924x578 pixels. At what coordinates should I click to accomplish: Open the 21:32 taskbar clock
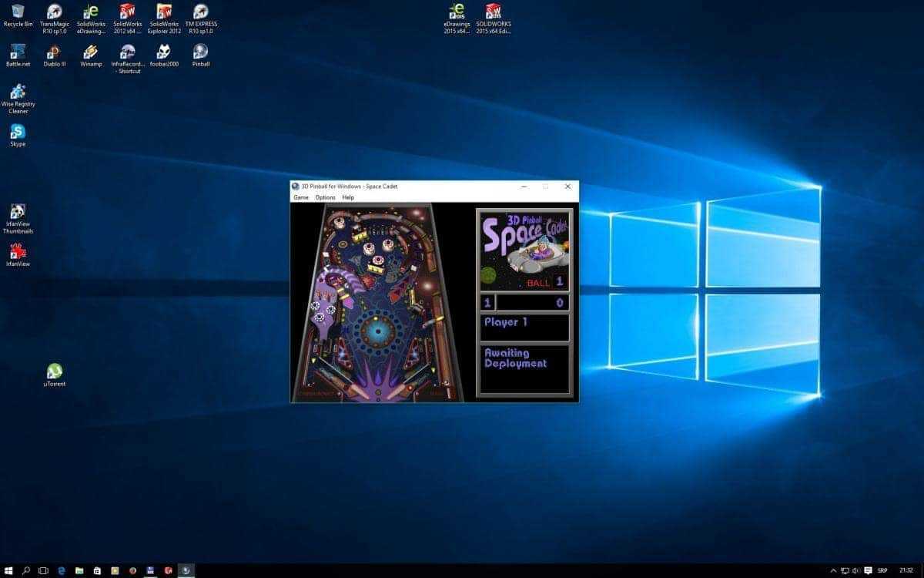pos(906,570)
